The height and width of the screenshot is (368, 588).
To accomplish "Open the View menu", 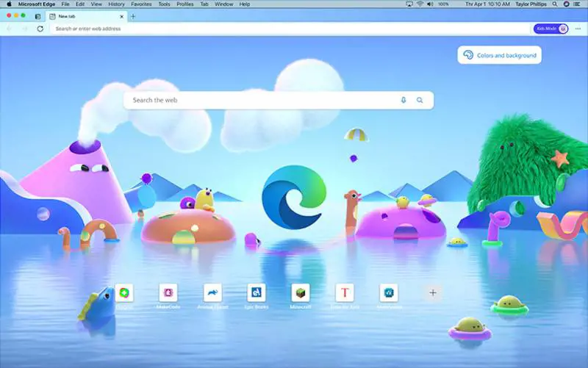I will 96,4.
